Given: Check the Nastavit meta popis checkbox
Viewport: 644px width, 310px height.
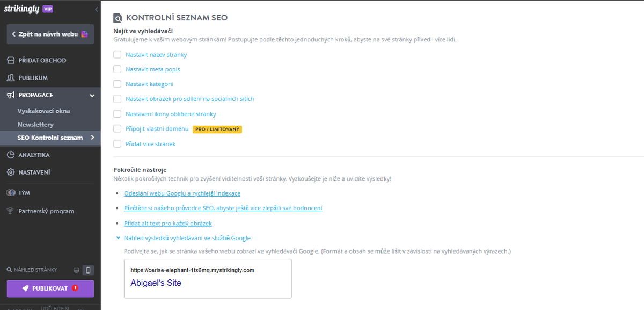Looking at the screenshot, I should (x=116, y=69).
